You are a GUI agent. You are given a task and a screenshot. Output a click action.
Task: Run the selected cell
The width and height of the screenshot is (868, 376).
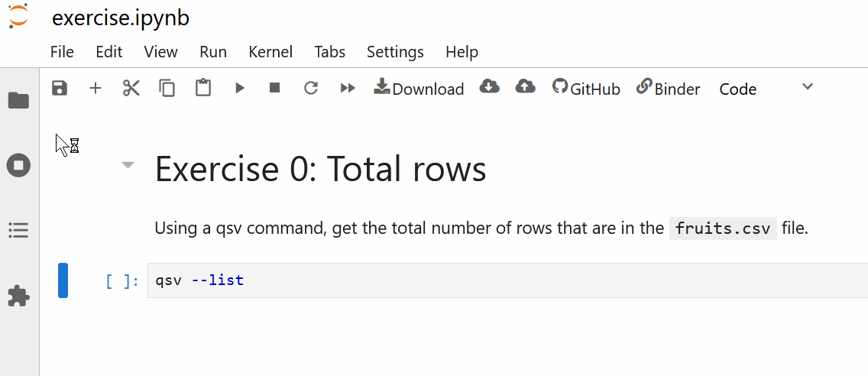point(239,89)
